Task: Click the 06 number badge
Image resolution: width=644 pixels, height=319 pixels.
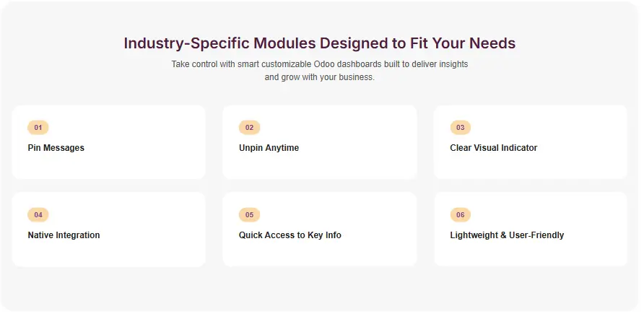Action: [x=460, y=215]
